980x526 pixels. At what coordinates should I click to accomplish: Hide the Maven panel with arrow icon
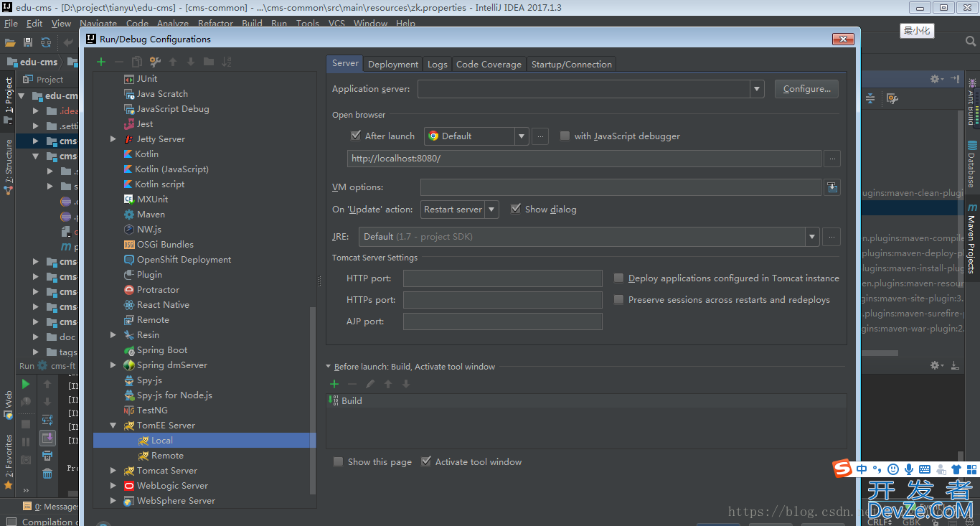(x=955, y=79)
